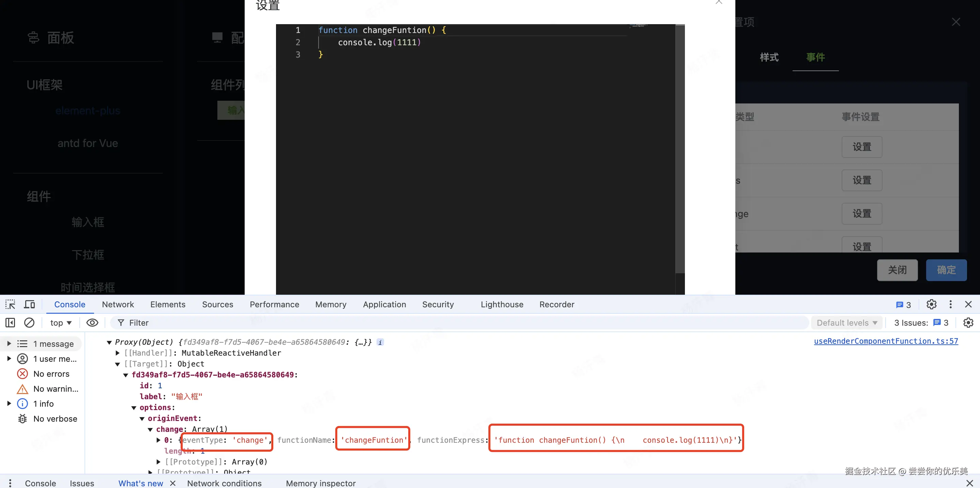Click the 确定 confirm button
Image resolution: width=980 pixels, height=488 pixels.
946,270
